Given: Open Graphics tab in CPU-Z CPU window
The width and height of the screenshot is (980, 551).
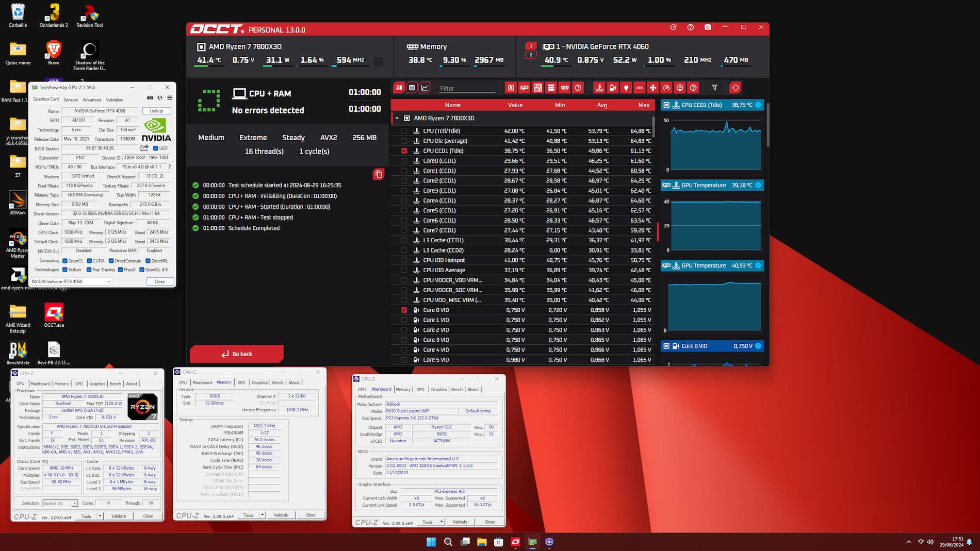Looking at the screenshot, I should (x=97, y=383).
